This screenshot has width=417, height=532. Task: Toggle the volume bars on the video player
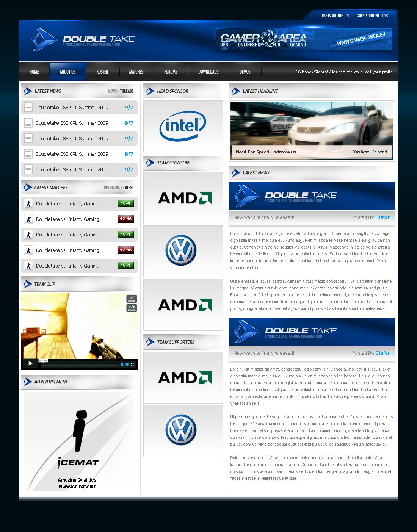click(x=125, y=364)
